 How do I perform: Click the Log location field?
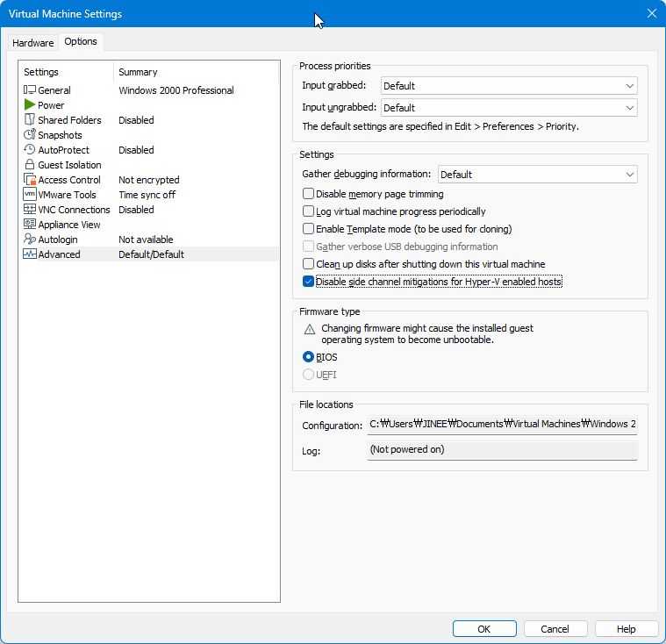502,450
